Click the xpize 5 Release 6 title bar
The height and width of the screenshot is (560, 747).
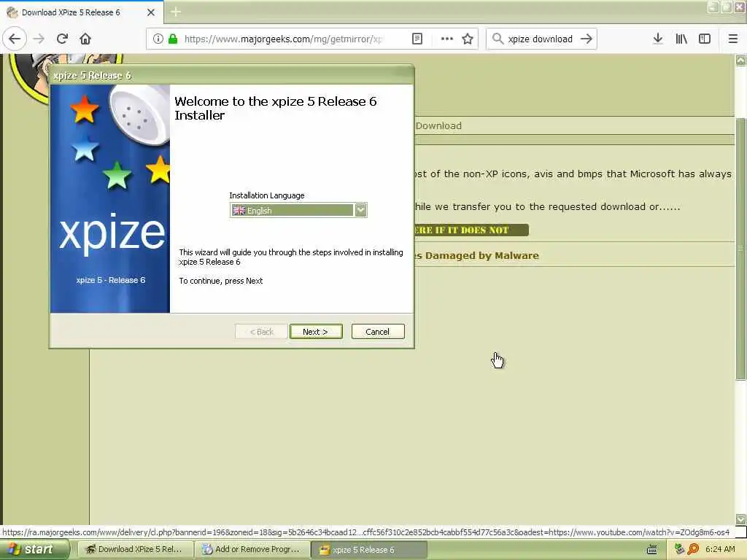point(231,75)
